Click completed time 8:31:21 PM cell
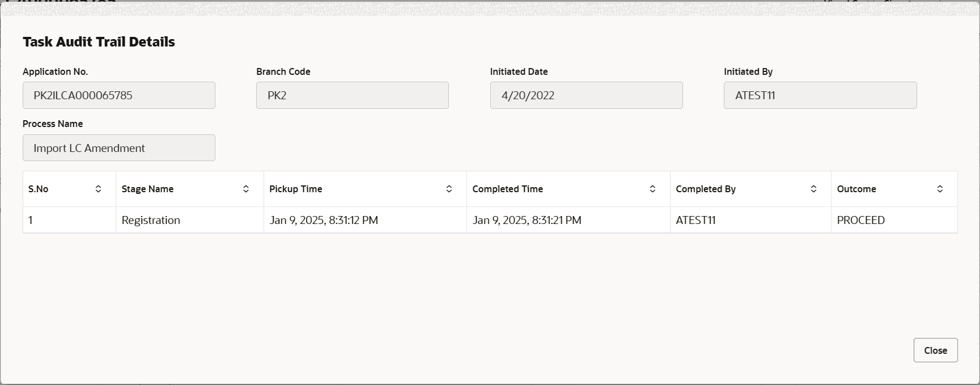The width and height of the screenshot is (980, 385). point(527,220)
